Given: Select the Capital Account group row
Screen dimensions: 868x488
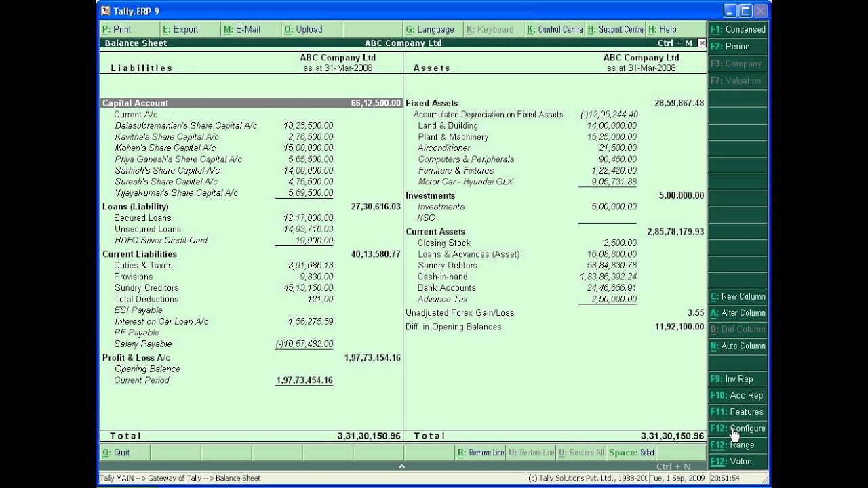Looking at the screenshot, I should 251,103.
